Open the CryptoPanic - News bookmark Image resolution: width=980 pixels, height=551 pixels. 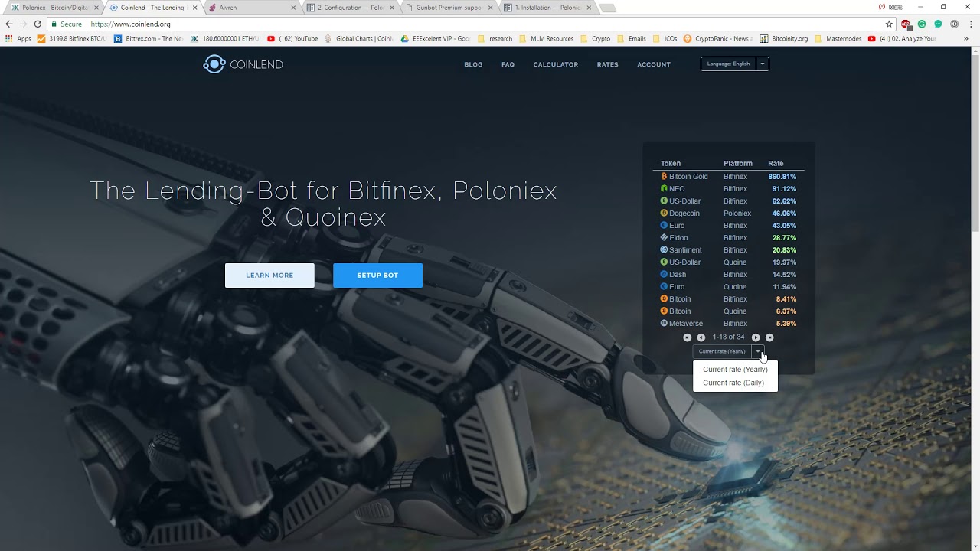718,38
